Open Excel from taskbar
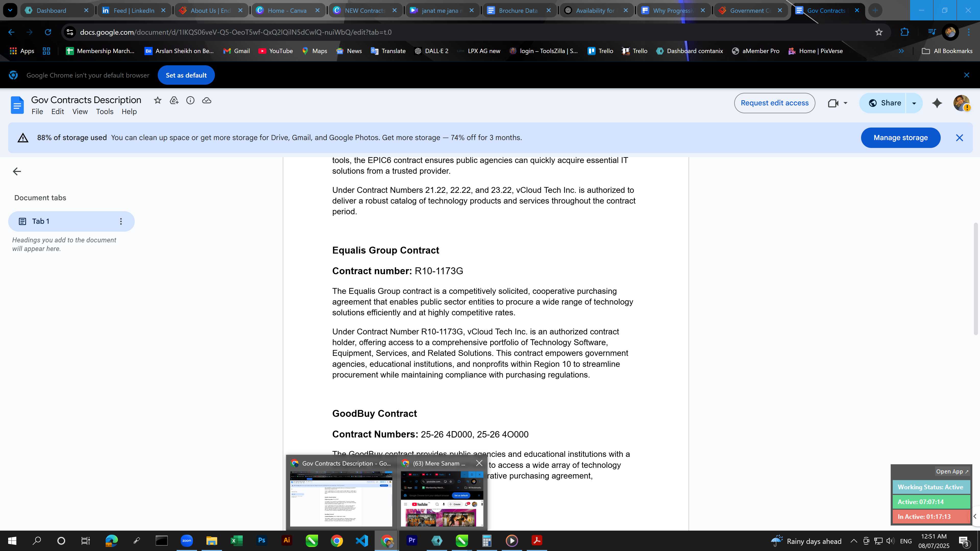 [x=236, y=541]
